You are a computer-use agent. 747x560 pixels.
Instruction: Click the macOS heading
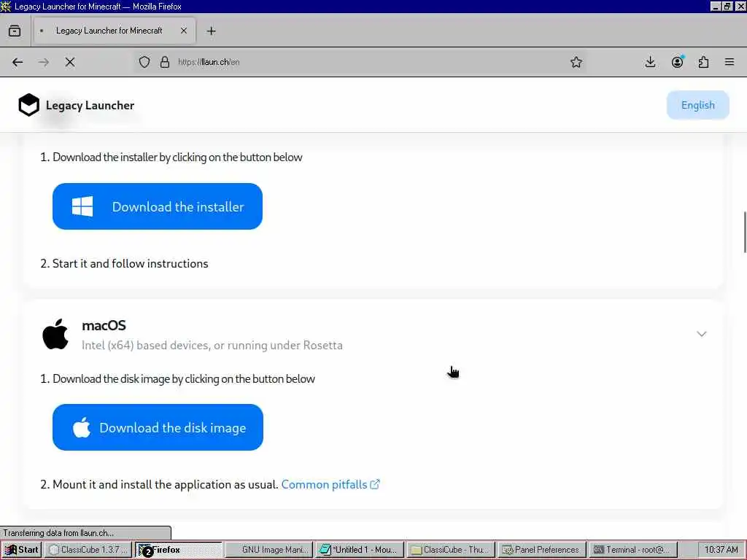pos(104,326)
